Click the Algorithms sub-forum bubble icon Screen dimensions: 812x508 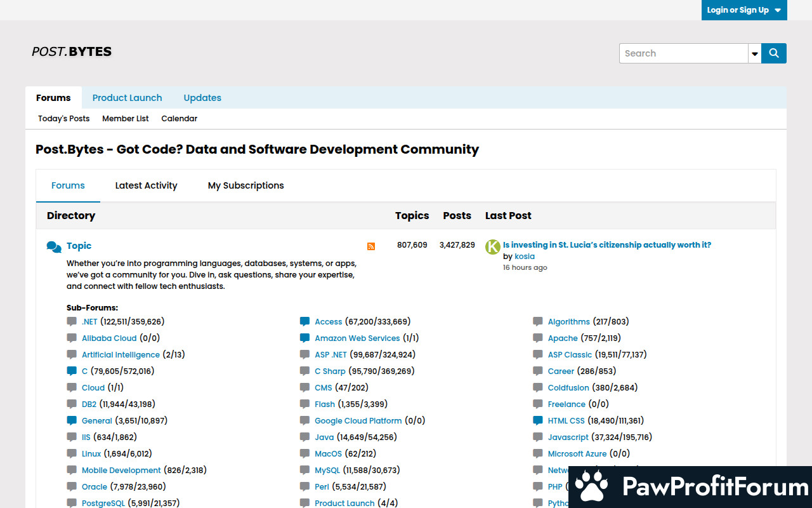point(538,321)
